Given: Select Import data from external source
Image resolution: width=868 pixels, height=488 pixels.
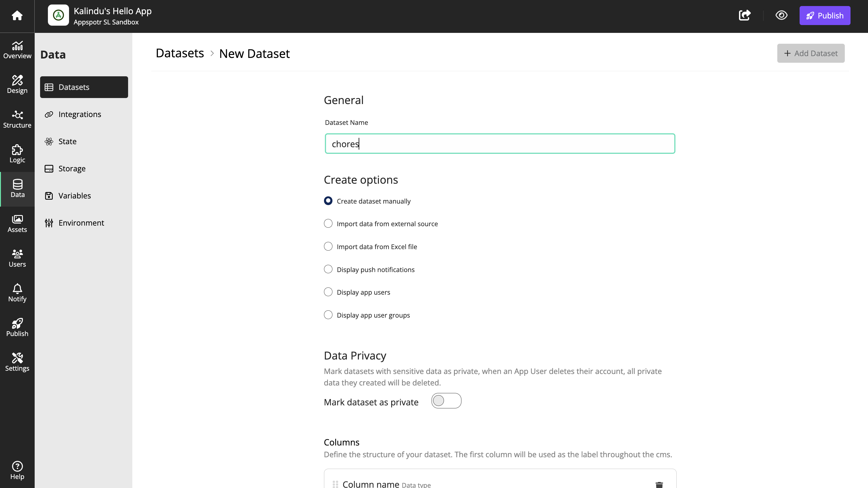Looking at the screenshot, I should point(328,223).
